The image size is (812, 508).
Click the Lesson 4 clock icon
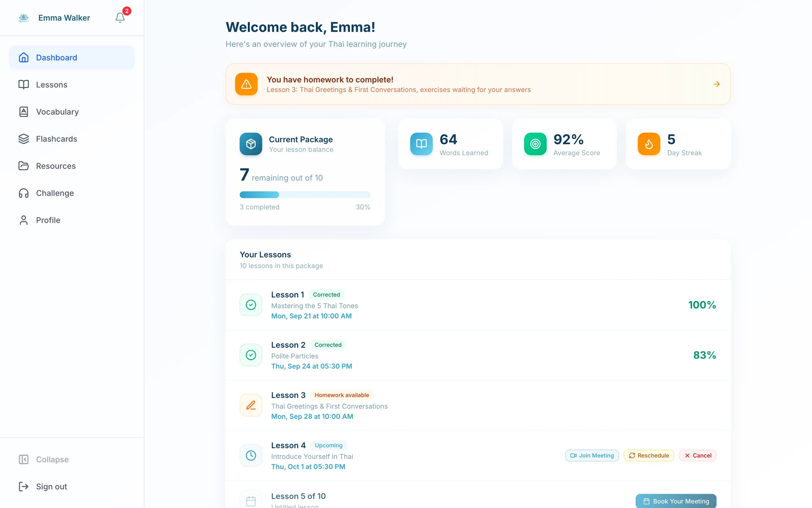(x=251, y=456)
